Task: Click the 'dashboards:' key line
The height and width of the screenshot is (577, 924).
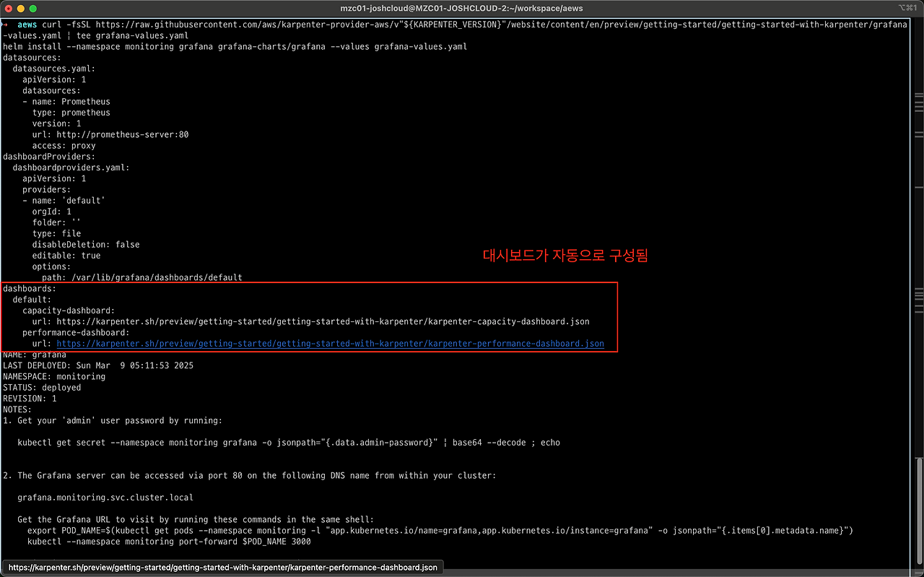Action: [x=30, y=288]
